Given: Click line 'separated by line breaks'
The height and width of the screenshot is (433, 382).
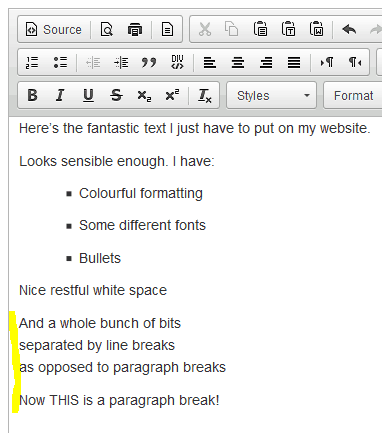Looking at the screenshot, I should click(x=97, y=345).
